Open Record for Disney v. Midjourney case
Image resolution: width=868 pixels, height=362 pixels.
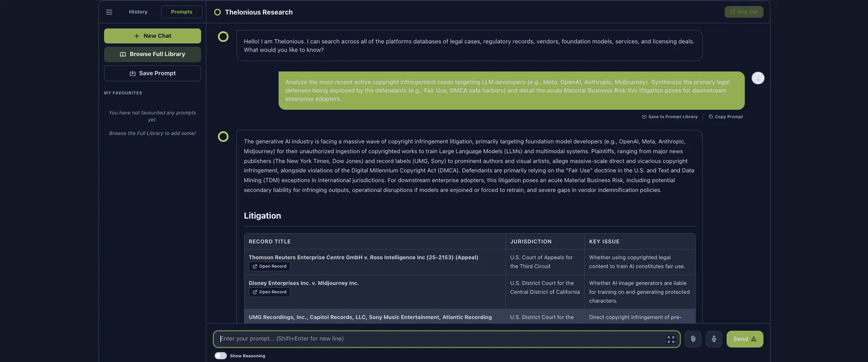point(269,292)
